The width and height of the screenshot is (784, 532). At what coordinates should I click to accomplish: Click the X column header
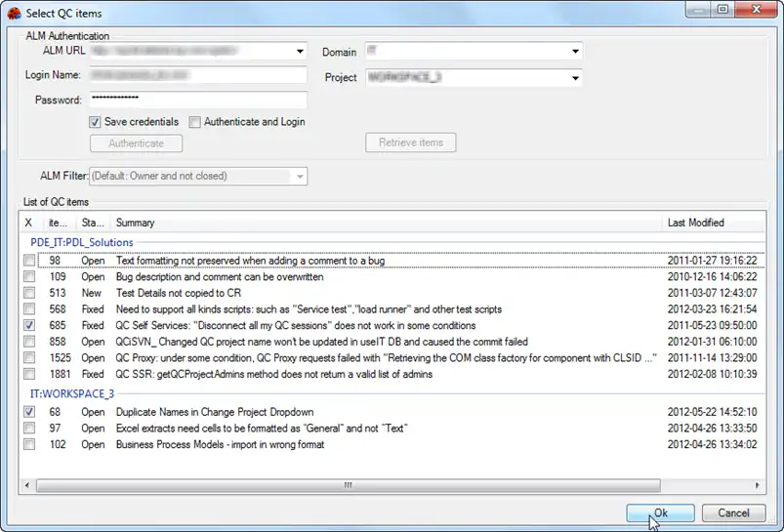click(28, 223)
